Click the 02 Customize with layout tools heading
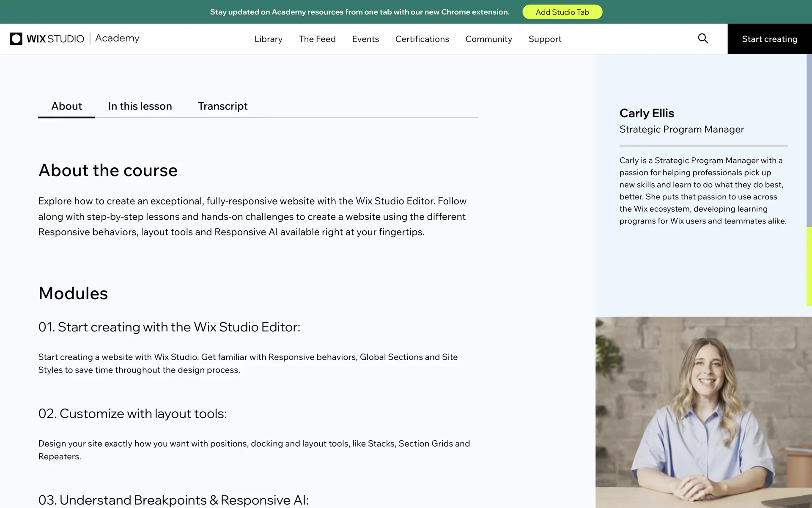This screenshot has width=812, height=508. [132, 413]
